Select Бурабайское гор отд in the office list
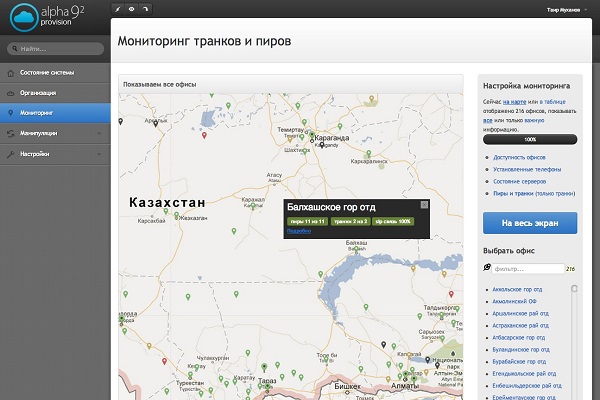Image resolution: width=600 pixels, height=400 pixels. 519,362
